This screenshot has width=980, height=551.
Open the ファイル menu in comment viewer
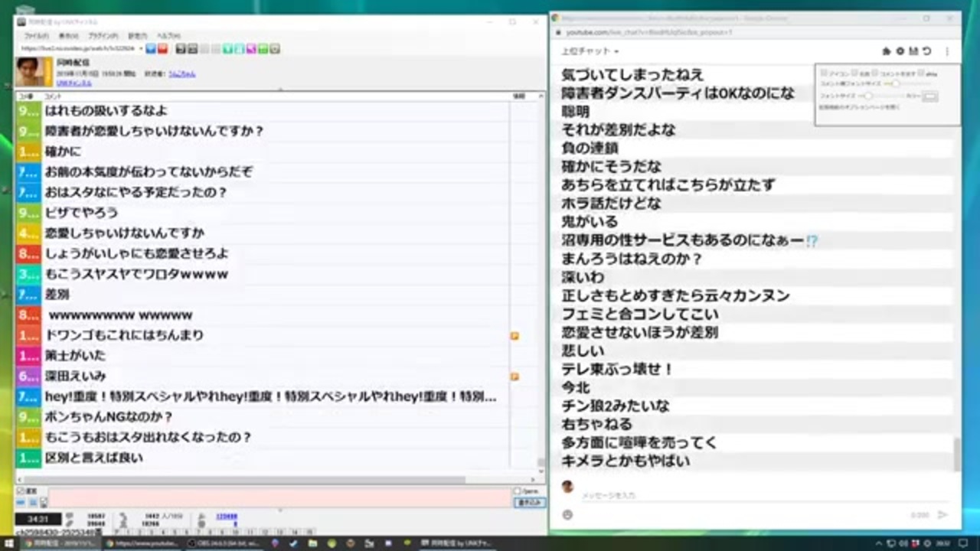(x=36, y=36)
